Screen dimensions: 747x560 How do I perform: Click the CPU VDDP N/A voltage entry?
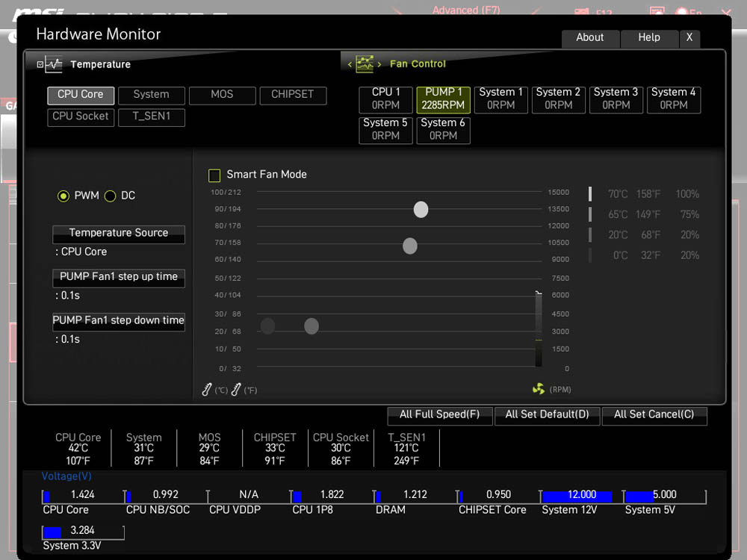click(249, 497)
